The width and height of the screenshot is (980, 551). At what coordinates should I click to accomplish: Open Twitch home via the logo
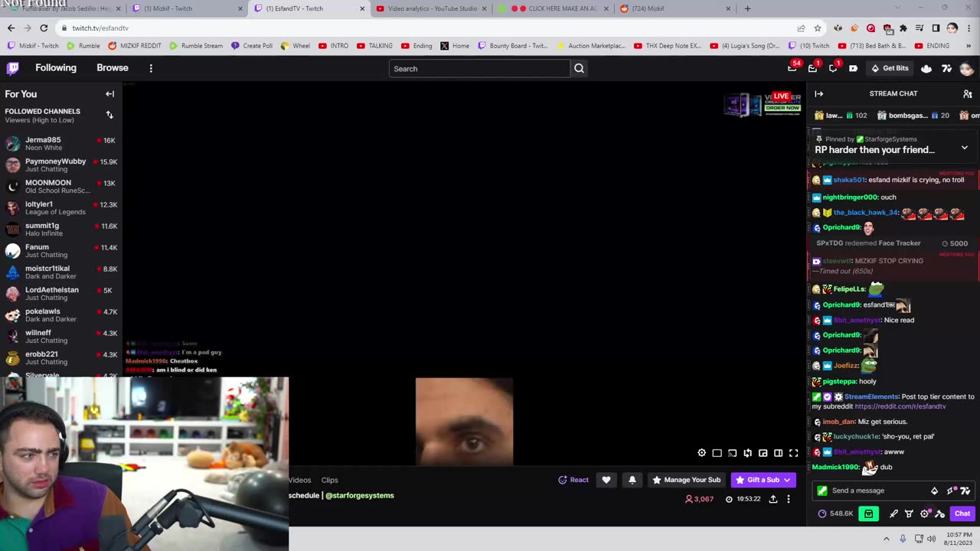pyautogui.click(x=13, y=68)
